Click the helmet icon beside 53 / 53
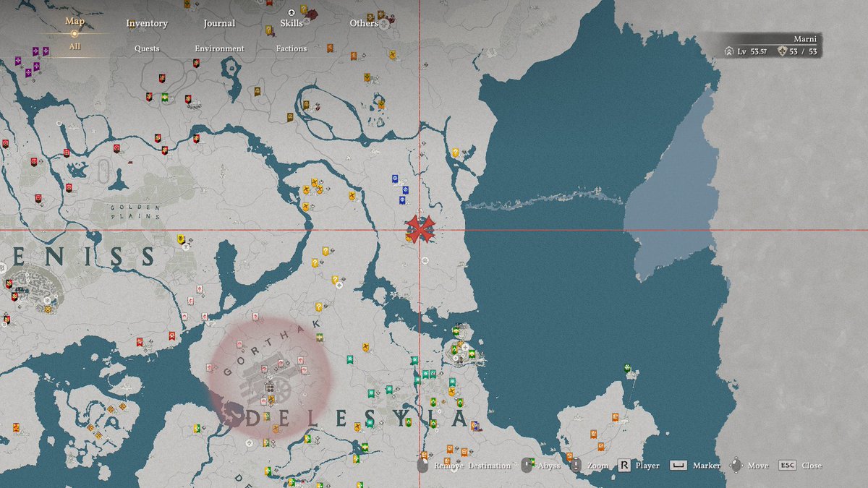Viewport: 868px width, 488px height. point(782,51)
